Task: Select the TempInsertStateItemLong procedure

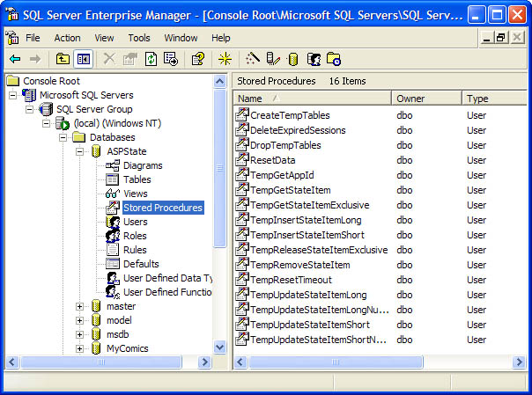Action: pos(306,220)
